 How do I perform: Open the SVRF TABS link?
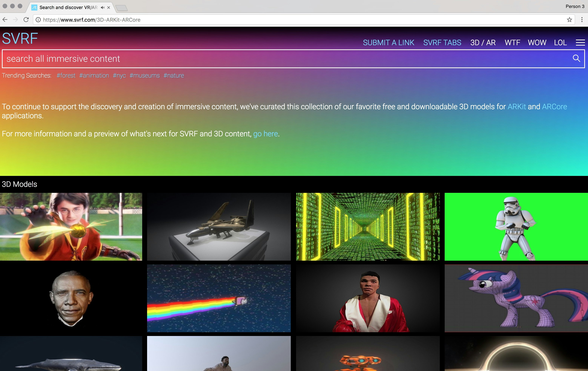(442, 43)
